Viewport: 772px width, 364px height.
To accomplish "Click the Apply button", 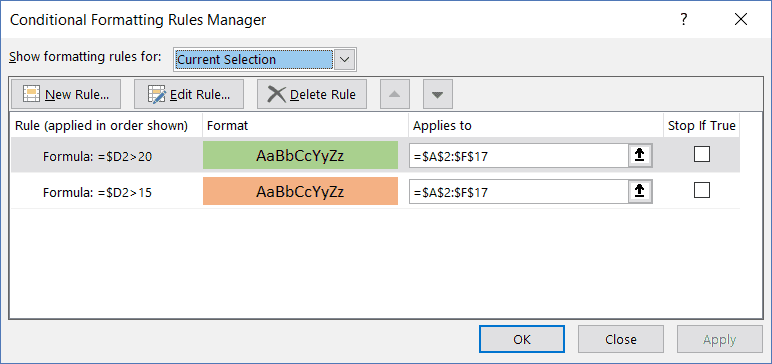I will [720, 339].
